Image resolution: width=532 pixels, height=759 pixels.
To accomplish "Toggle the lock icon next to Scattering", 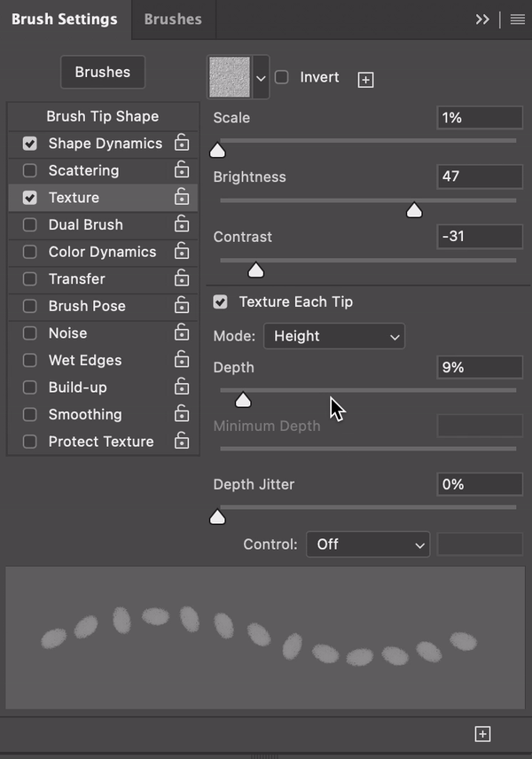I will 182,170.
